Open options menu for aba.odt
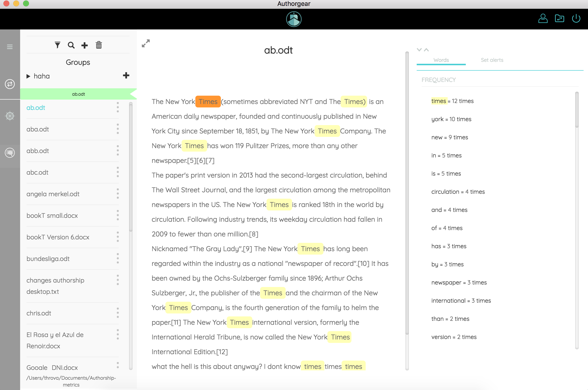The image size is (588, 390). tap(118, 129)
